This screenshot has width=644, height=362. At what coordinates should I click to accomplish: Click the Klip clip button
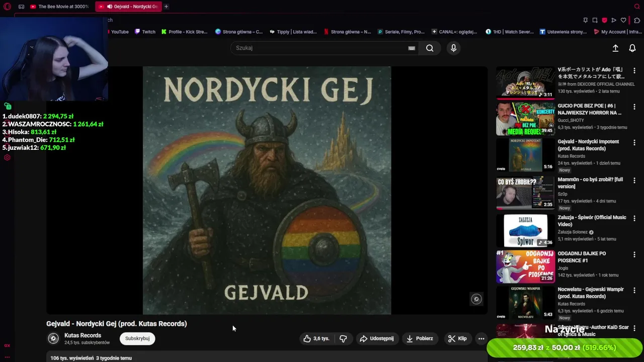point(457,338)
